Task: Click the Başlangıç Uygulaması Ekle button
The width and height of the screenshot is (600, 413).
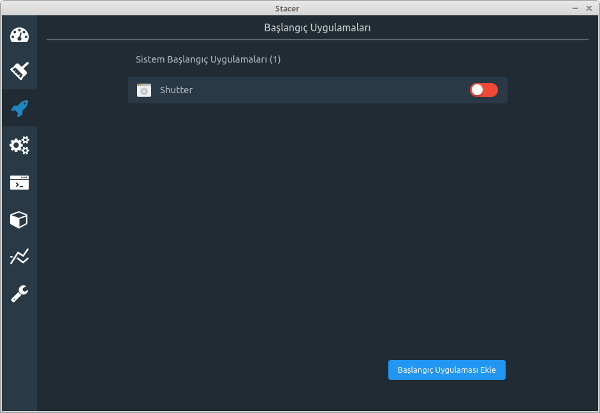Action: coord(447,370)
